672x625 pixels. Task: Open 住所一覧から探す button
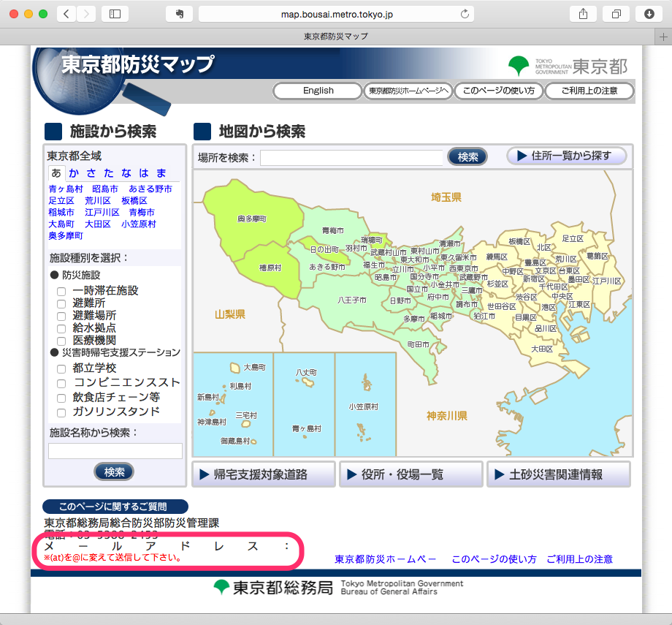pyautogui.click(x=567, y=155)
